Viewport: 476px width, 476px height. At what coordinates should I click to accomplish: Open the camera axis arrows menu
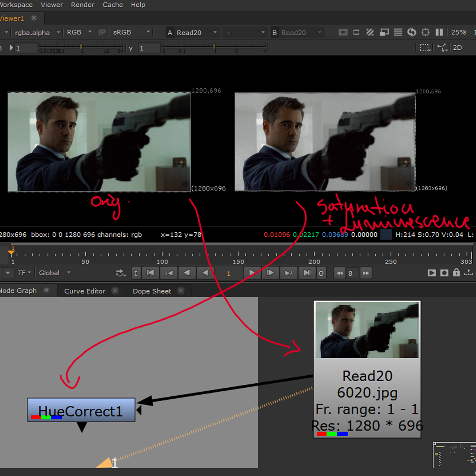[x=442, y=48]
